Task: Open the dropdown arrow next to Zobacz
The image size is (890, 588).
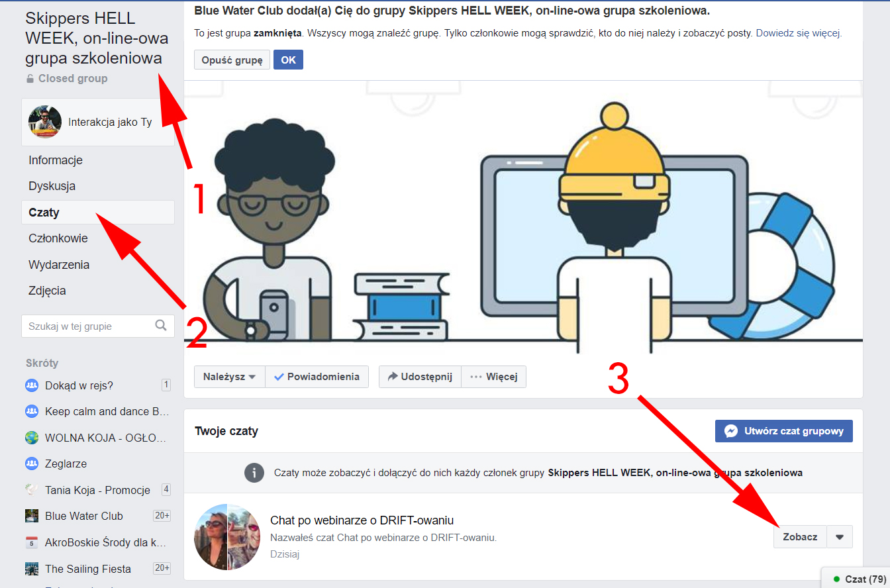Action: [840, 537]
